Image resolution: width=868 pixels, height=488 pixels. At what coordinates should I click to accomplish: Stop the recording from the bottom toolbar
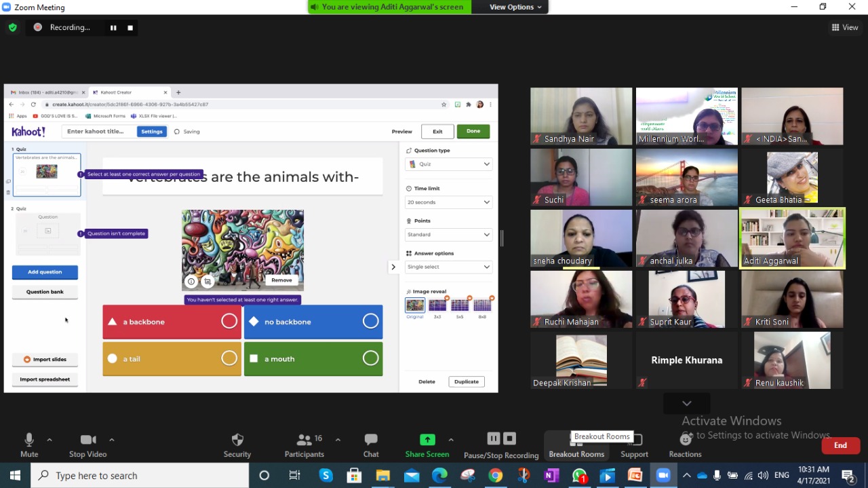click(510, 438)
